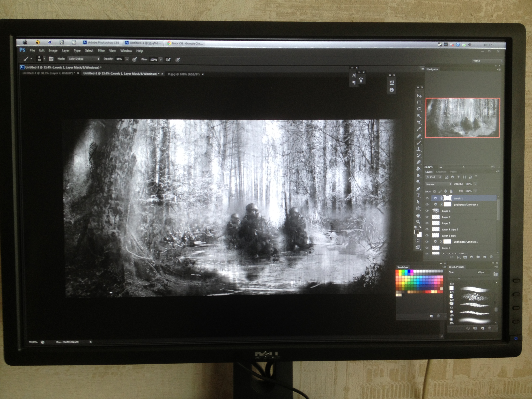Screen dimensions: 532x399
Task: Select the Horizontal Type tool
Action: 418,195
